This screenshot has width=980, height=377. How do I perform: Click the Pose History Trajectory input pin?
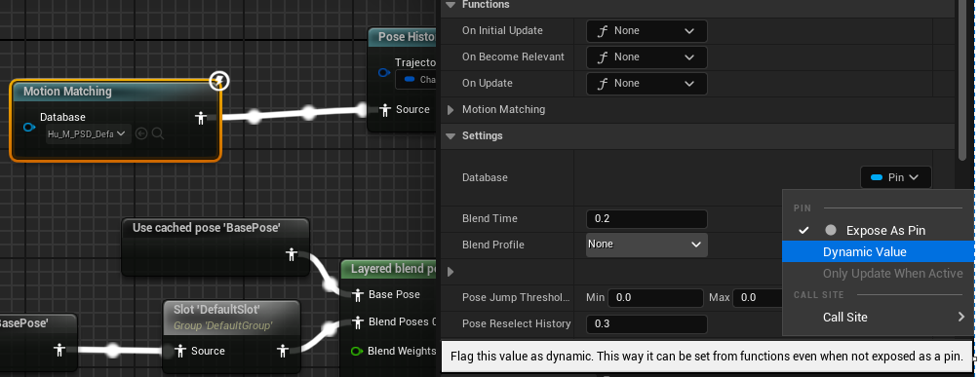click(x=384, y=72)
